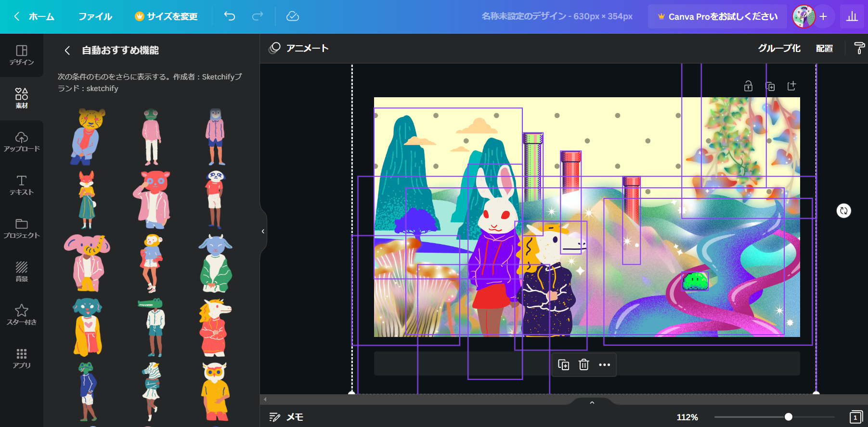Image resolution: width=868 pixels, height=427 pixels.
Task: Click the アニメート (Animate) button
Action: [299, 48]
